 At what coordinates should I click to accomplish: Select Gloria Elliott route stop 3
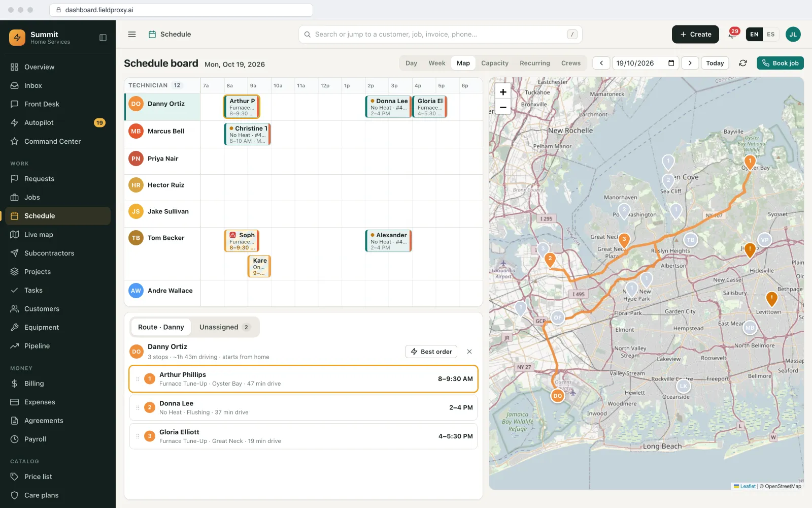coord(303,436)
